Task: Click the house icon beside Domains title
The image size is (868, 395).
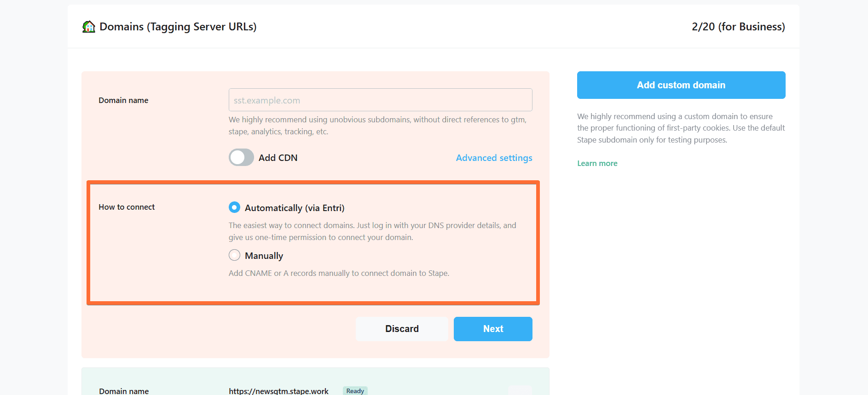Action: (x=89, y=27)
